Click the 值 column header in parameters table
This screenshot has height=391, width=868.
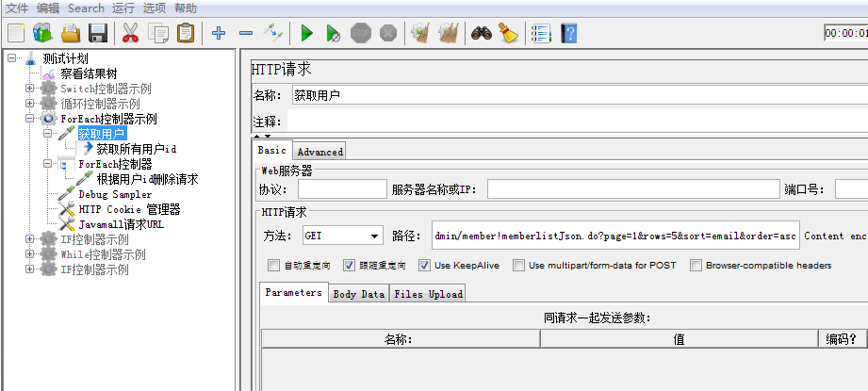680,339
